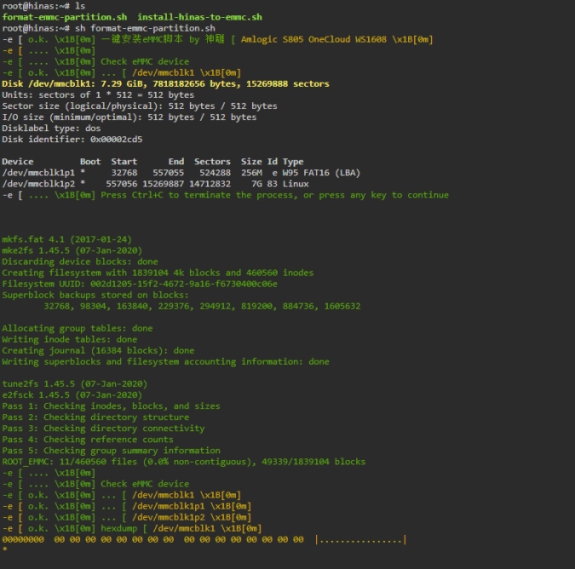Click the '[ /dev/mmcblk1p1' o.k. line
The width and height of the screenshot is (575, 569).
(x=127, y=506)
